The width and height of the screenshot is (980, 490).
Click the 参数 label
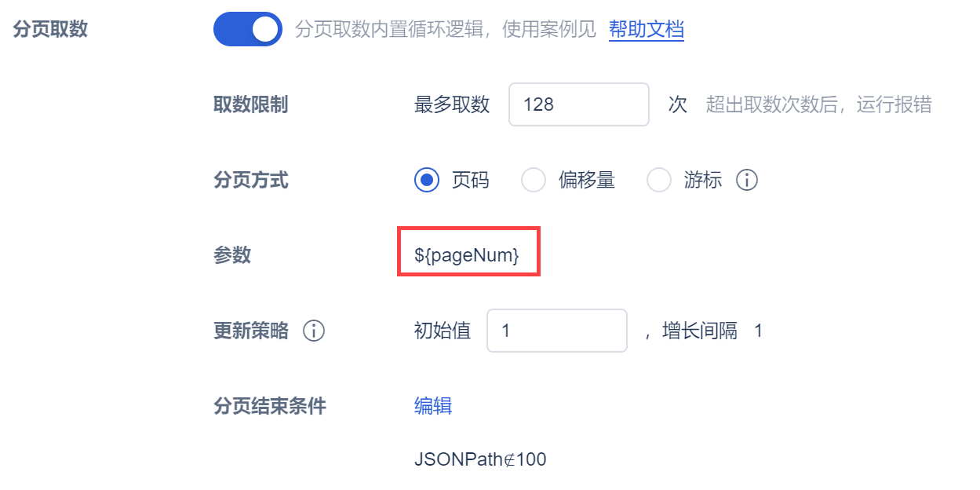(231, 255)
